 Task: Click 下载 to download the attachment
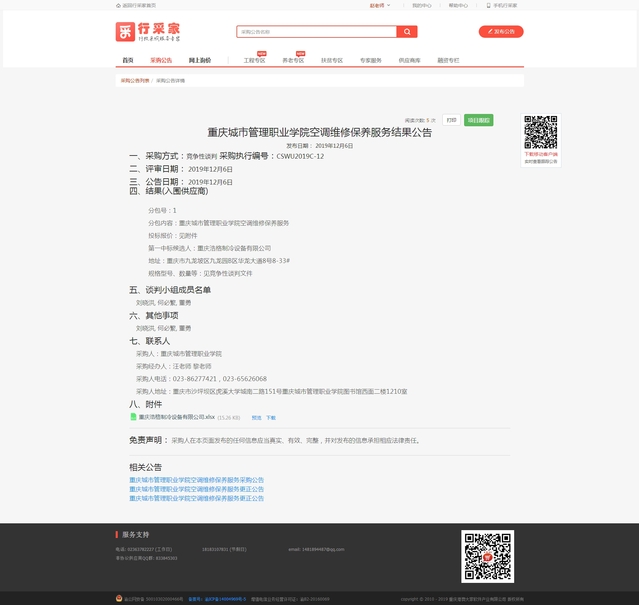(271, 418)
